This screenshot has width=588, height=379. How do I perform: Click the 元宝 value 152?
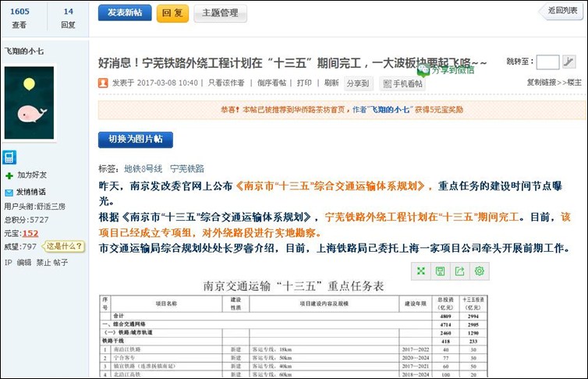(30, 233)
